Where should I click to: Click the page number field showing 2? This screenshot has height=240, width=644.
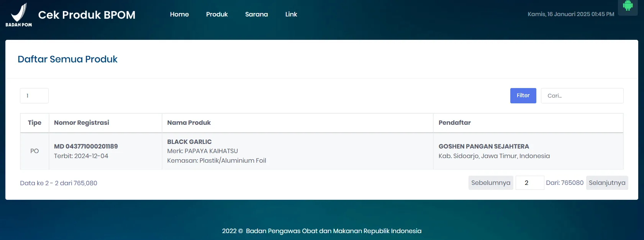pos(529,183)
